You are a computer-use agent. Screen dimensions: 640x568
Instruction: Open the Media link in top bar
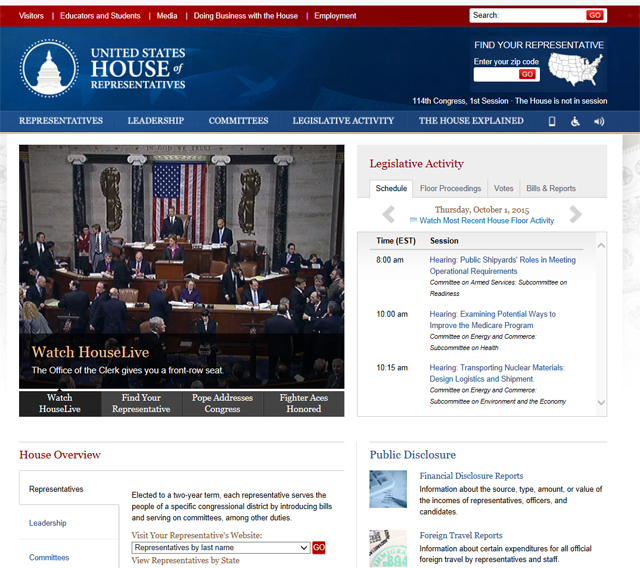tap(167, 16)
